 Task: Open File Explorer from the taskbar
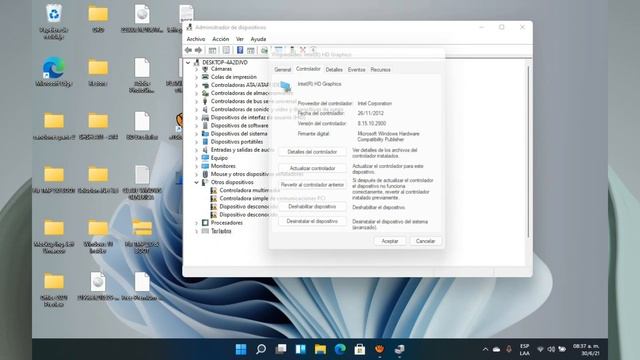[x=320, y=349]
